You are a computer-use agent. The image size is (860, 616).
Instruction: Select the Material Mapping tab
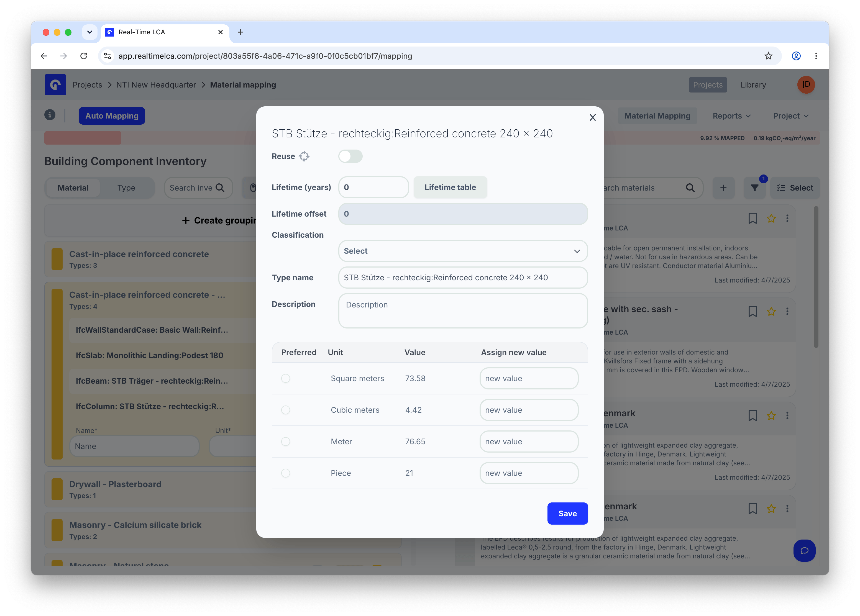[657, 116]
